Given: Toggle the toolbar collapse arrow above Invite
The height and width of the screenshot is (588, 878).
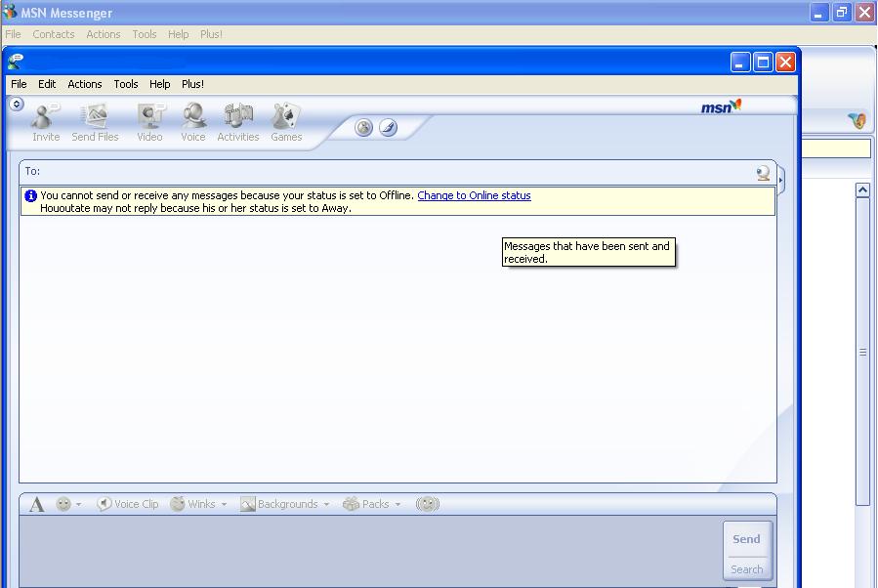Looking at the screenshot, I should [17, 104].
